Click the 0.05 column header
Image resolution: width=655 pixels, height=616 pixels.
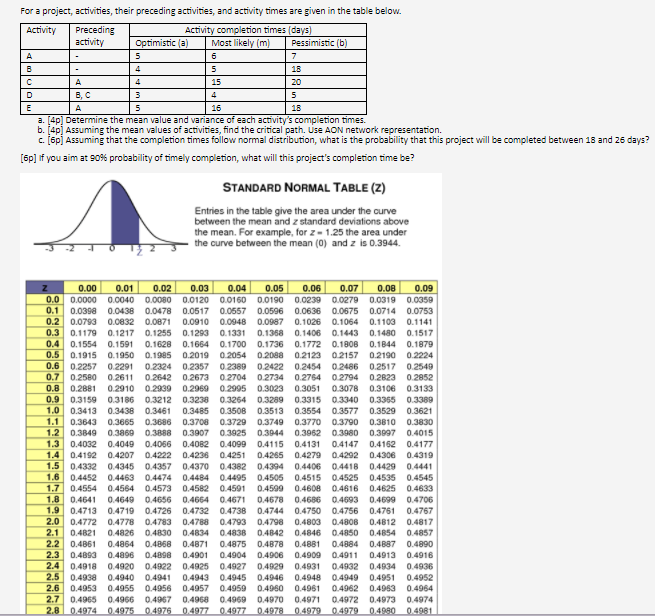269,288
